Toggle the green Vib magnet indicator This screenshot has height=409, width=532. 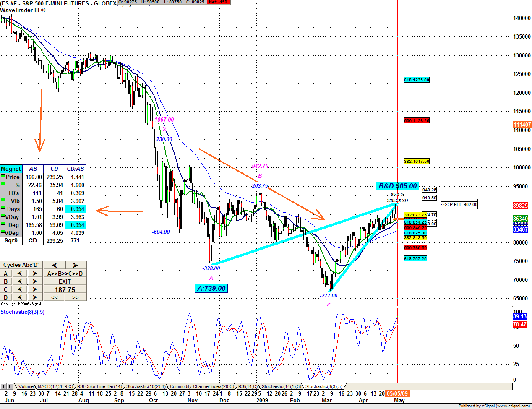(3, 200)
